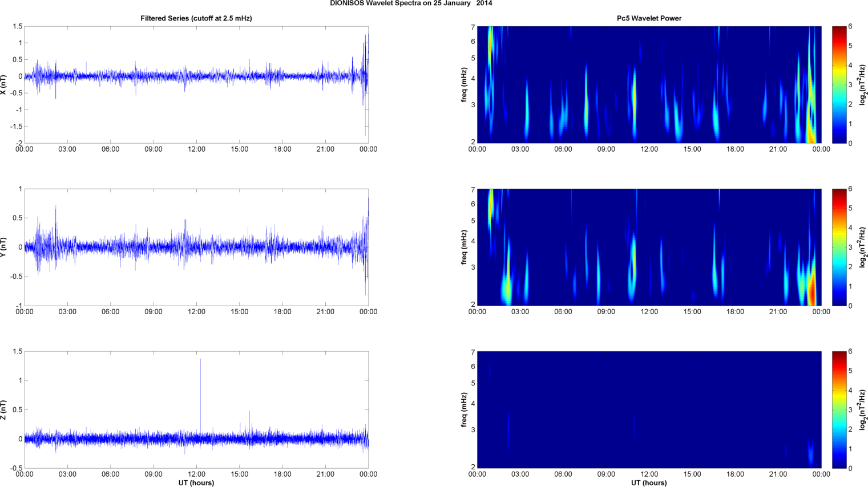Click the 09:00 tick under the Y series plot

click(x=154, y=312)
